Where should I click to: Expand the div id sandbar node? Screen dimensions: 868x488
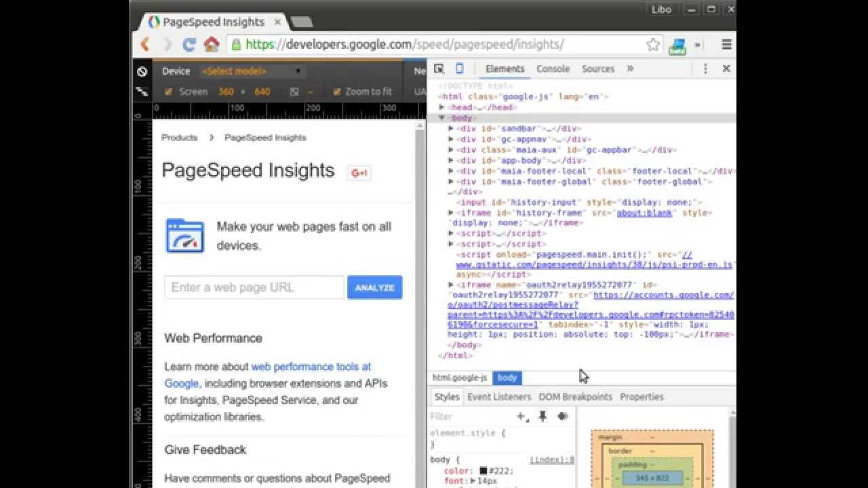(452, 128)
